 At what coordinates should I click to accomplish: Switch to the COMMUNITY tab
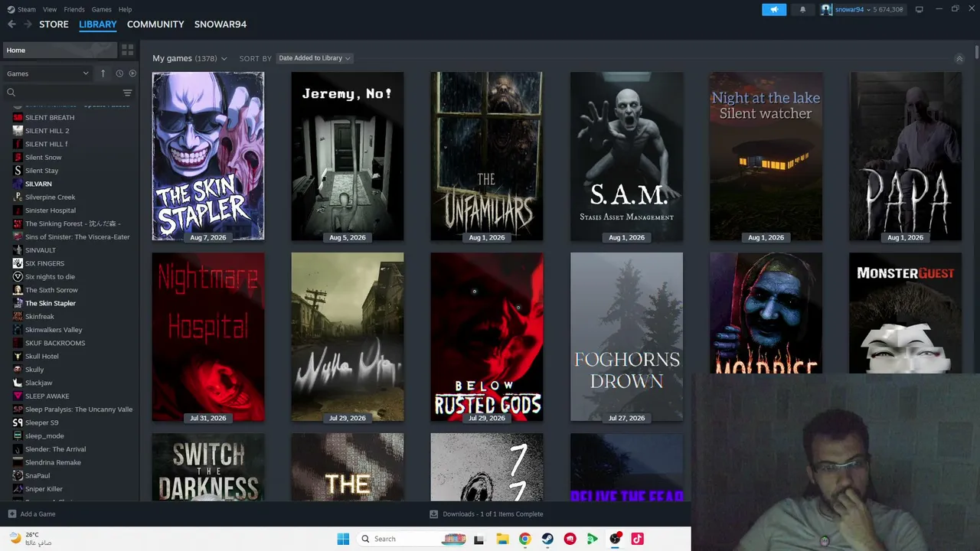(x=155, y=24)
